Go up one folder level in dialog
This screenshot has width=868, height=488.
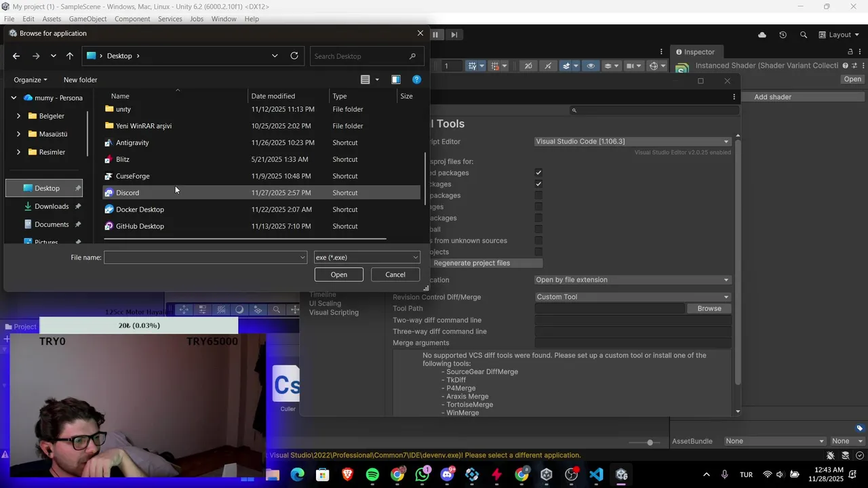pos(70,56)
